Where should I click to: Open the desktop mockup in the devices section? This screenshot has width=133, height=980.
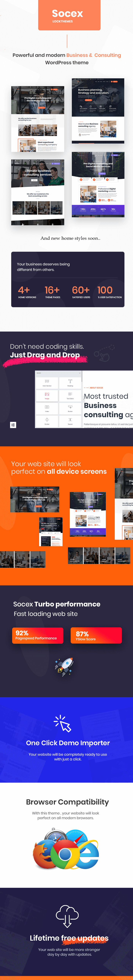[x=35, y=500]
